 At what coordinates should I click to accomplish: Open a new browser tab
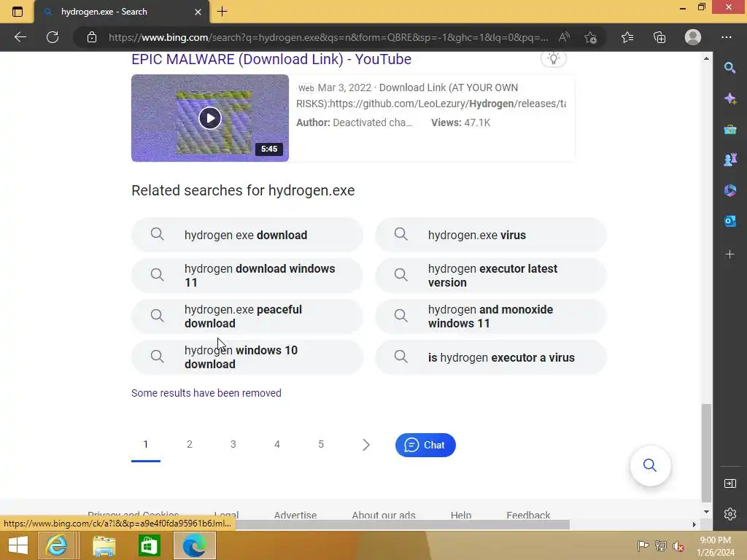coord(222,12)
